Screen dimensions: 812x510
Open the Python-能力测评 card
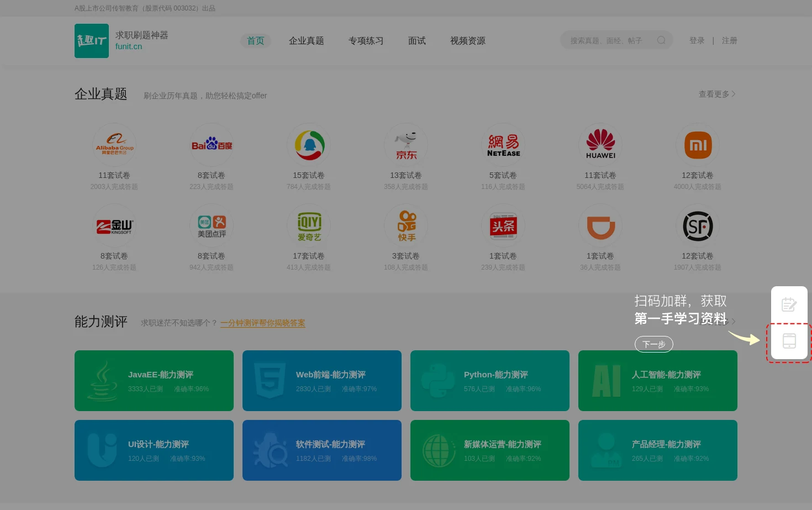tap(490, 381)
